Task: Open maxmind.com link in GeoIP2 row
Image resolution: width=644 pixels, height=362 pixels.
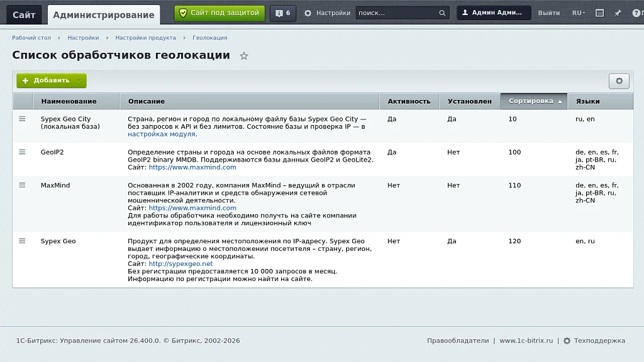Action: click(x=192, y=167)
